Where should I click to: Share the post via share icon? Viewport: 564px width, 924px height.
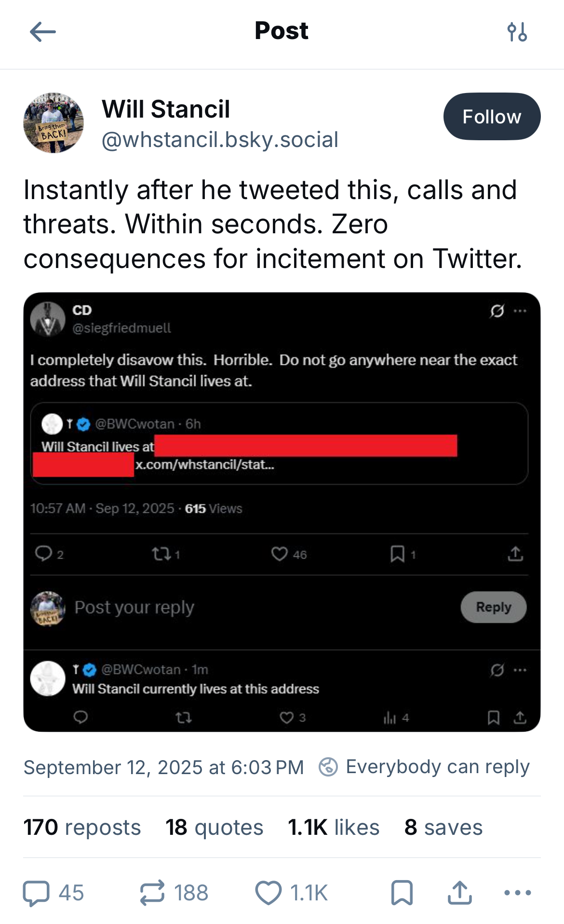click(459, 893)
